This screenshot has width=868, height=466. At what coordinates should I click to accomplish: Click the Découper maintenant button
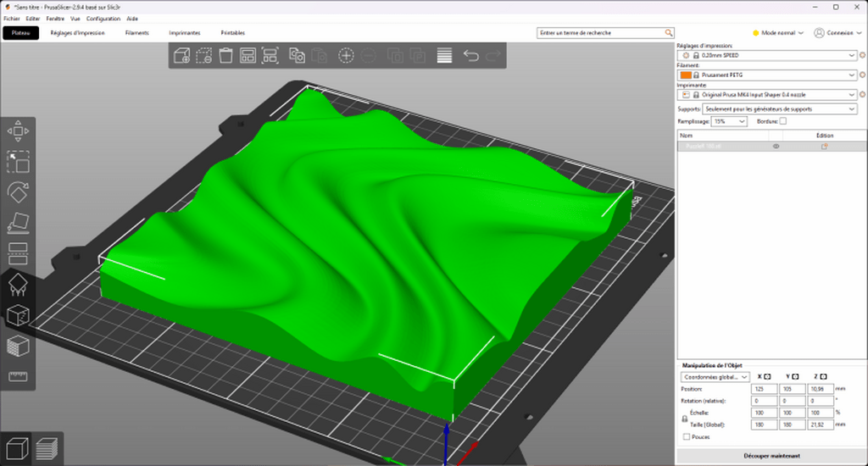(771, 457)
